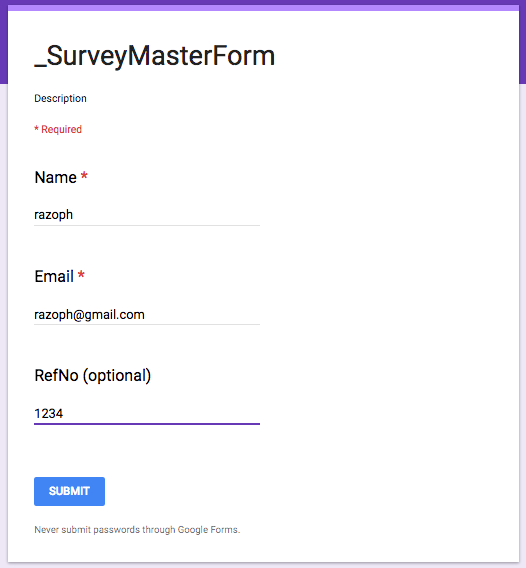This screenshot has width=526, height=568.
Task: Click the _SurveyMasterForm title
Action: (x=155, y=56)
